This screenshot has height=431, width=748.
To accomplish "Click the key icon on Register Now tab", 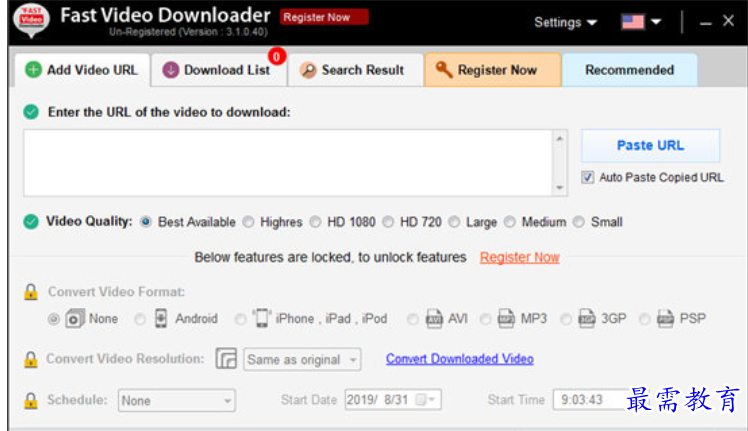I will coord(444,70).
